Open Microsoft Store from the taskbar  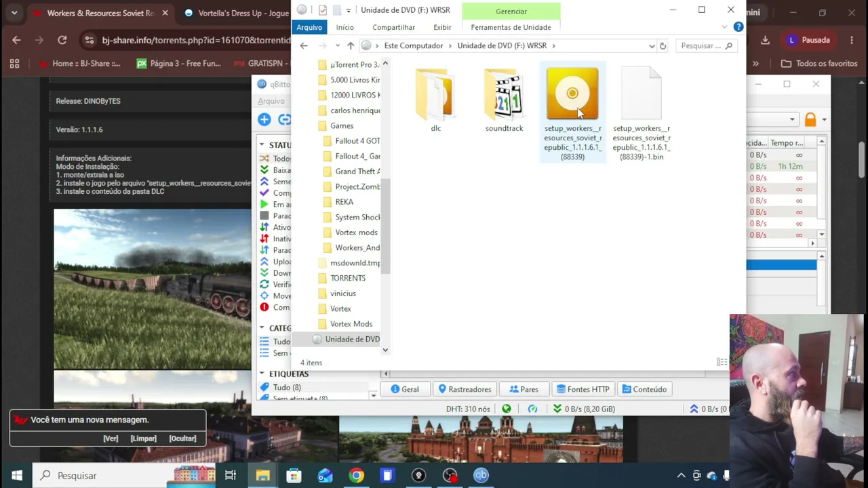(x=294, y=475)
